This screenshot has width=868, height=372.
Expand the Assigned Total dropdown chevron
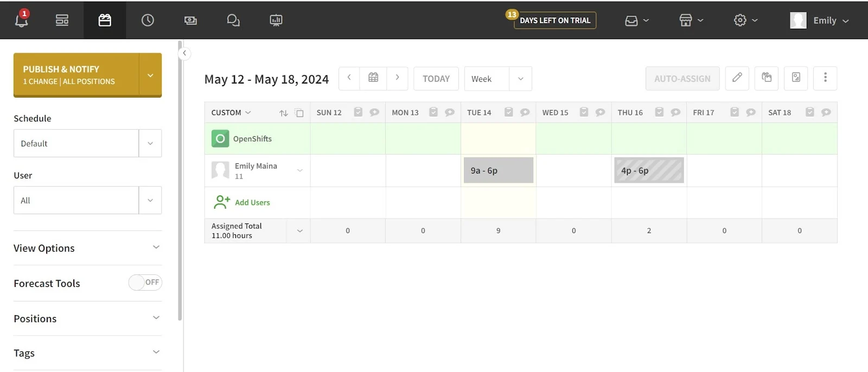(x=299, y=231)
